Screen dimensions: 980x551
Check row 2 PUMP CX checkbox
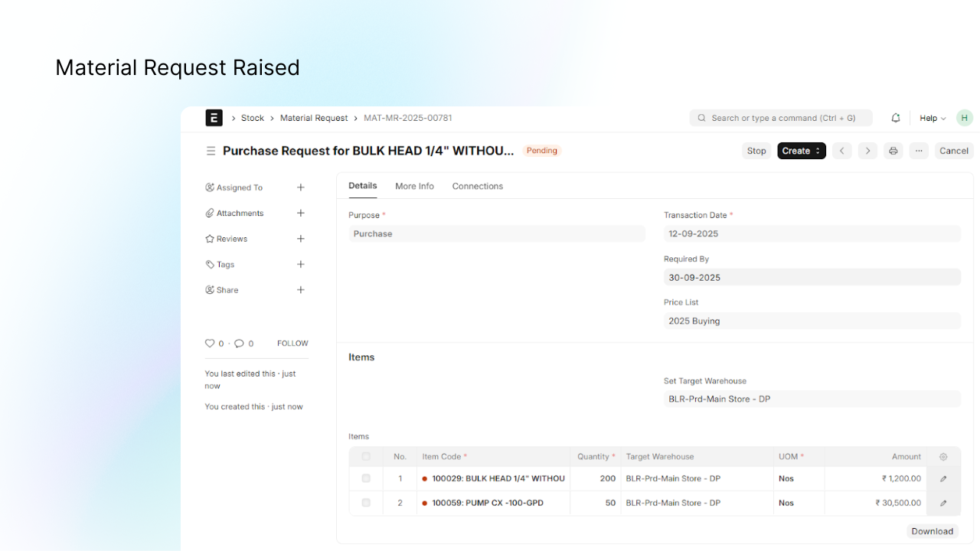tap(366, 503)
